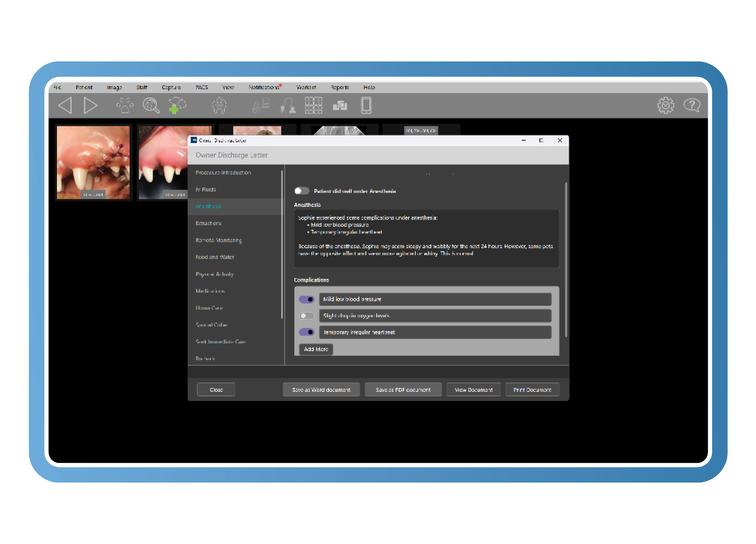Screen dimensions: 756x544
Task: Open the Reports menu
Action: click(340, 87)
